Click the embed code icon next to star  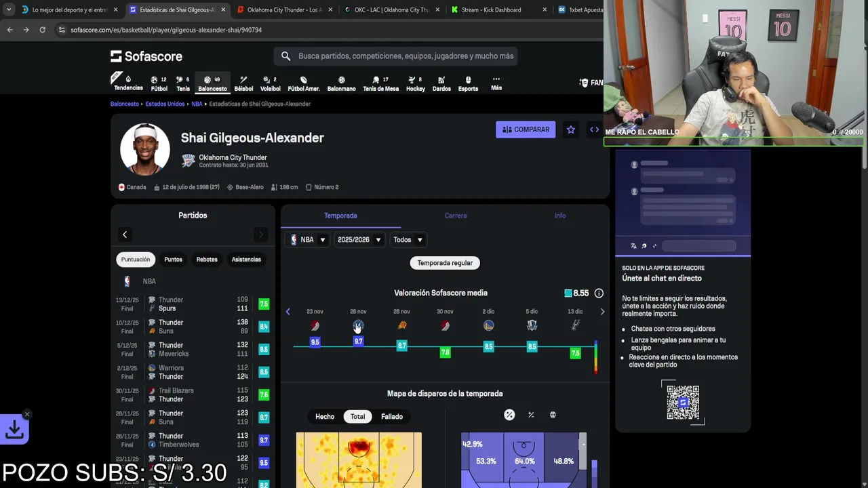coord(594,129)
